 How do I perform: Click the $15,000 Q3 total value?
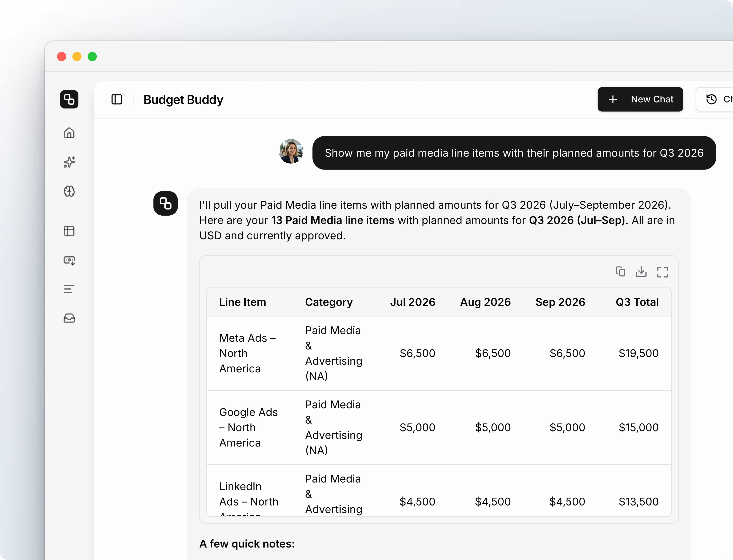coord(639,427)
